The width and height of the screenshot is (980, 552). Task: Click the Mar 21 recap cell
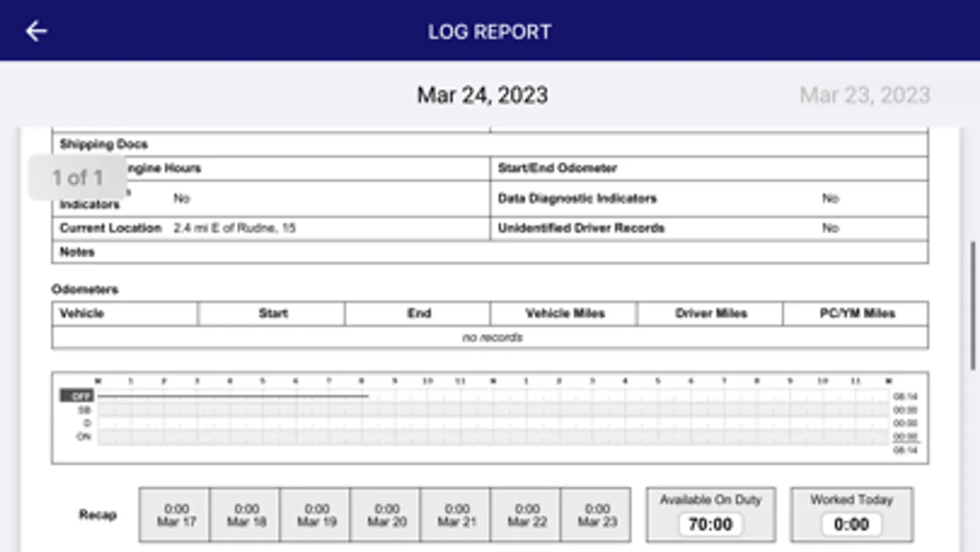[456, 515]
